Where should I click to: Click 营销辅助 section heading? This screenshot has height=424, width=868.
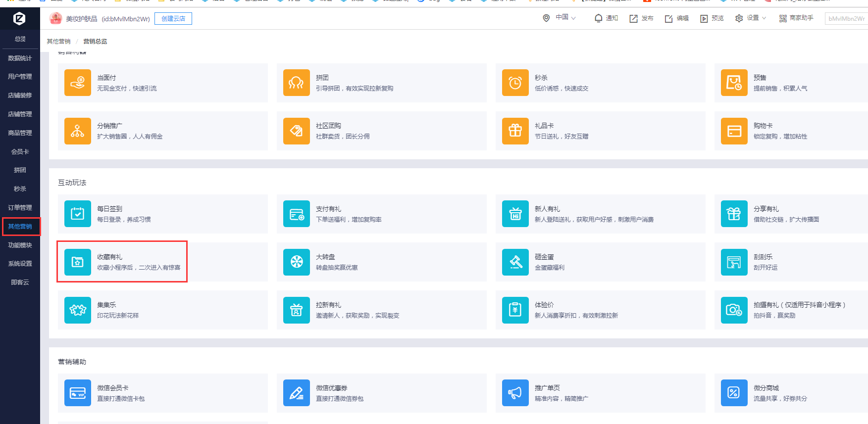72,362
